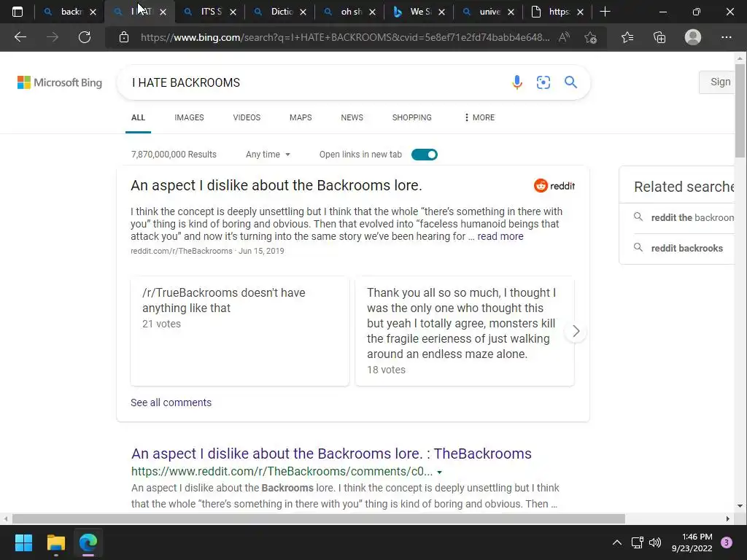The width and height of the screenshot is (747, 560).
Task: Click the lock site information icon
Action: pos(124,37)
